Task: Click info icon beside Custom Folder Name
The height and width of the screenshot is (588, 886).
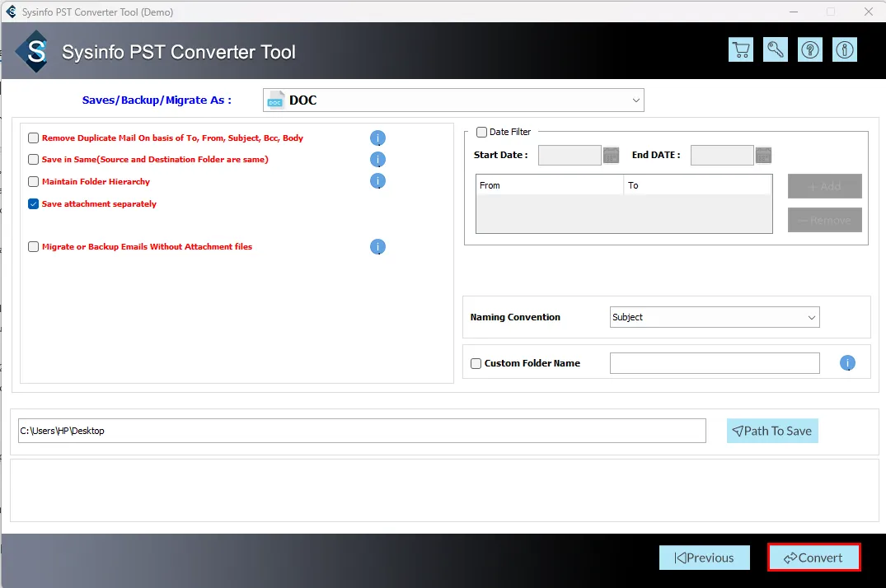Action: [847, 363]
